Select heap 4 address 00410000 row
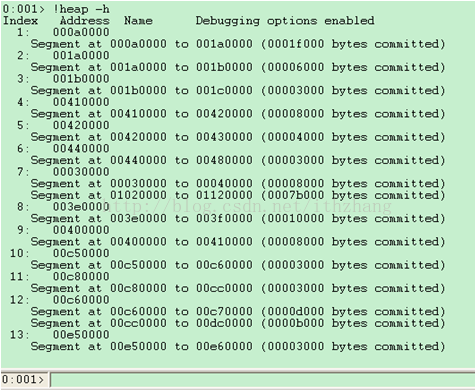The height and width of the screenshot is (390, 475). coord(63,102)
